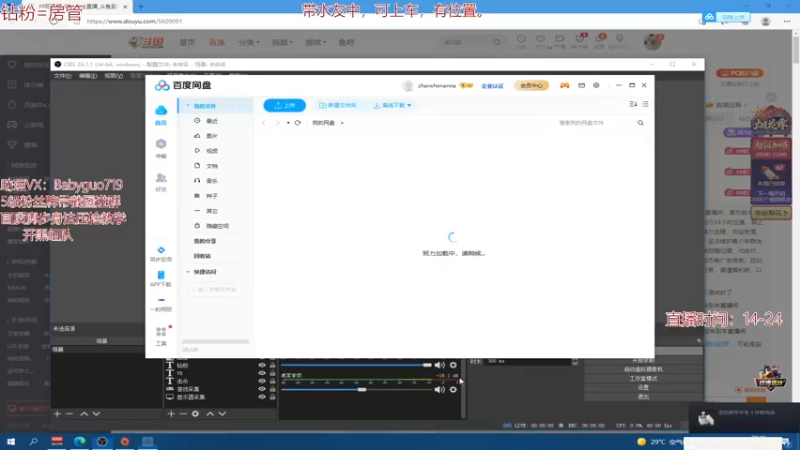This screenshot has height=450, width=800.
Task: Go back with the left navigation arrow
Action: [264, 122]
